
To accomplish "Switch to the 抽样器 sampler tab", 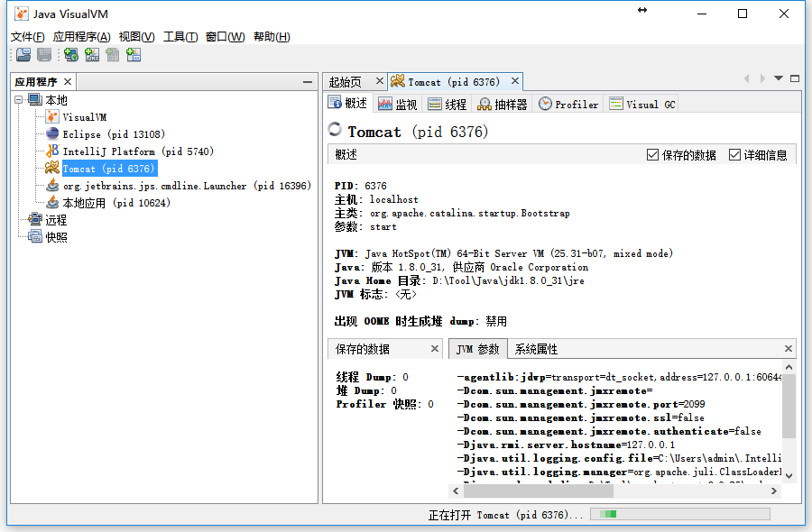I will (x=502, y=104).
